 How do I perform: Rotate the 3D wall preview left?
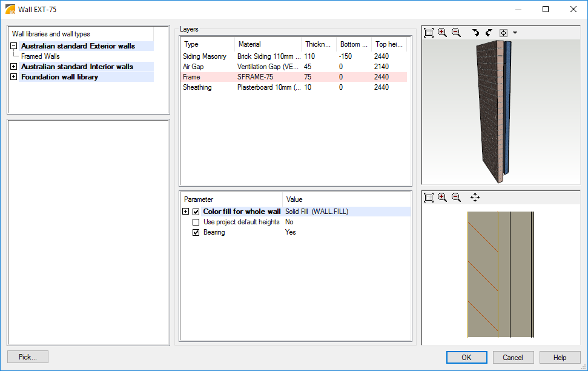(x=475, y=33)
